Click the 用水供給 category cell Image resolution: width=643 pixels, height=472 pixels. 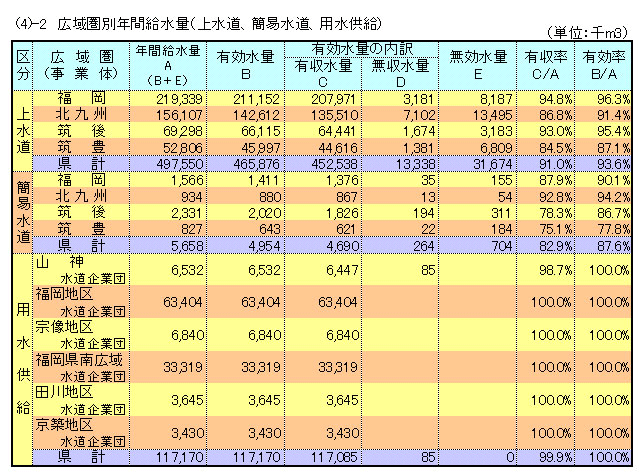(x=23, y=359)
